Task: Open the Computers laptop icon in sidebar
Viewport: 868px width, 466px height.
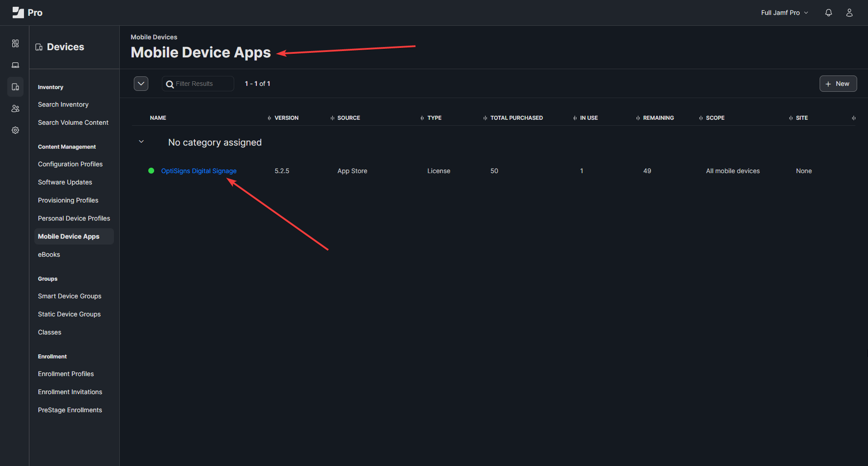Action: click(x=15, y=65)
